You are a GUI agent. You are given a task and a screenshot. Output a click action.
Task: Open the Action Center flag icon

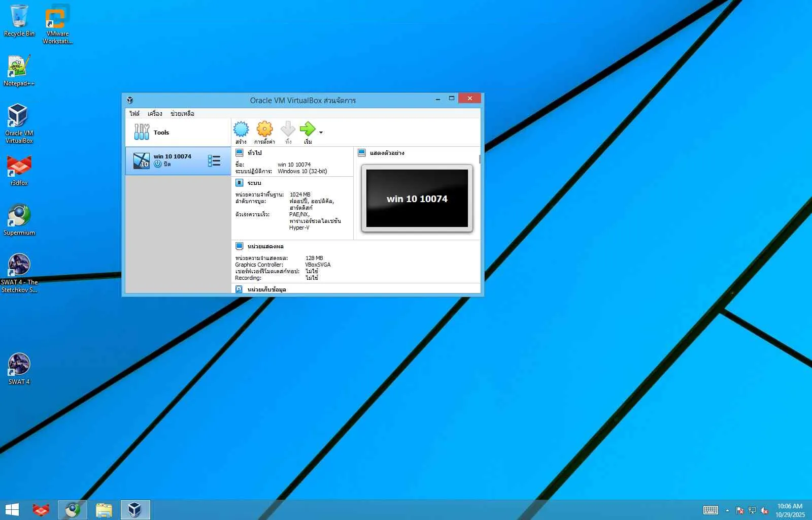coord(740,510)
